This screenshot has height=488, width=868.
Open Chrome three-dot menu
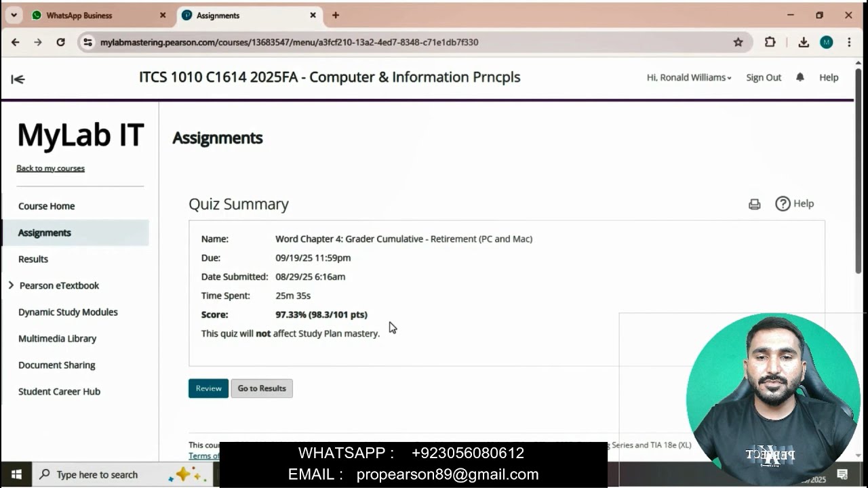coord(849,42)
